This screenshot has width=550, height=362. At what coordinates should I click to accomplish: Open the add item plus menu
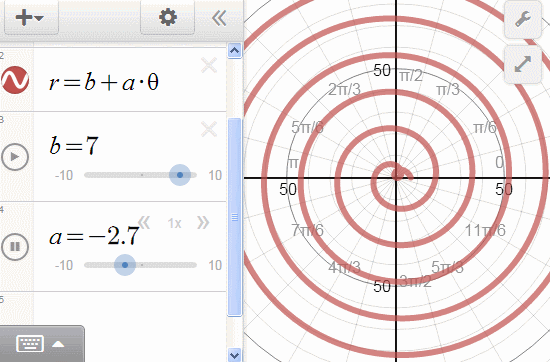pyautogui.click(x=31, y=18)
